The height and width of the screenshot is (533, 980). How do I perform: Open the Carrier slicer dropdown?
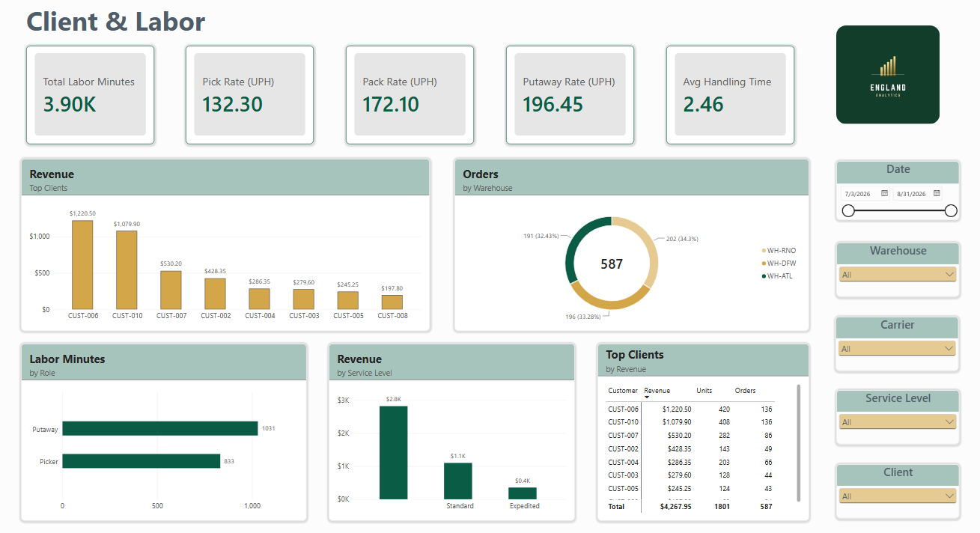coord(898,349)
